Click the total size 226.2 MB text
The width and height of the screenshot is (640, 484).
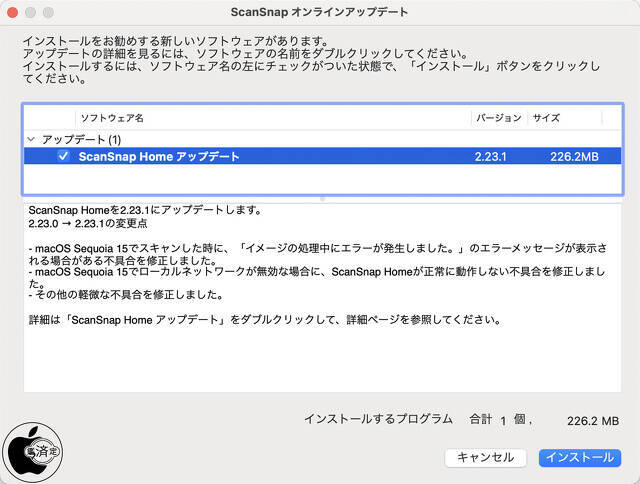click(593, 421)
